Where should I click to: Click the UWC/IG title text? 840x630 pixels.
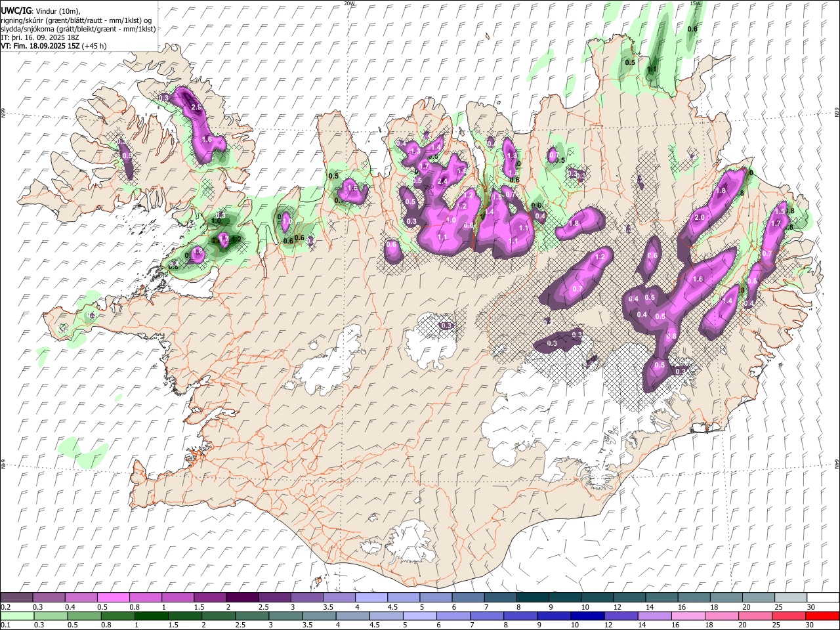15,10
